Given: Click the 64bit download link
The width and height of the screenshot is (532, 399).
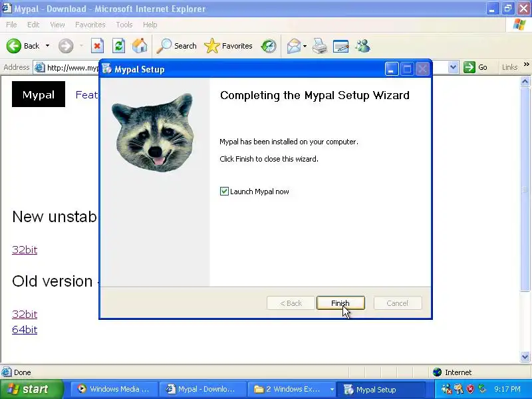Looking at the screenshot, I should tap(25, 329).
